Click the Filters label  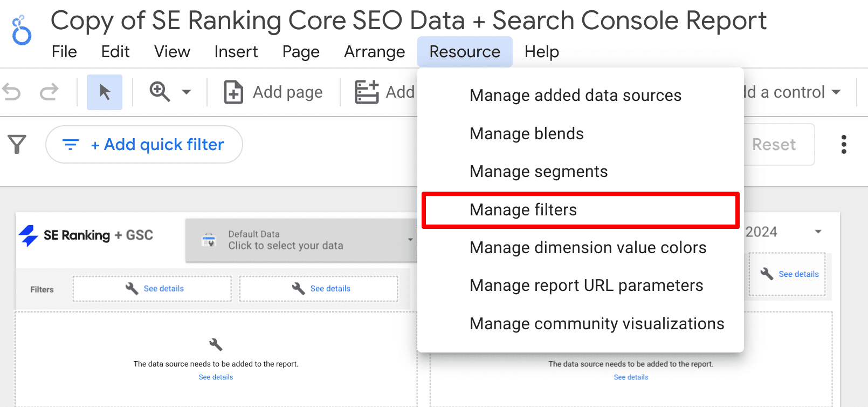pos(42,289)
